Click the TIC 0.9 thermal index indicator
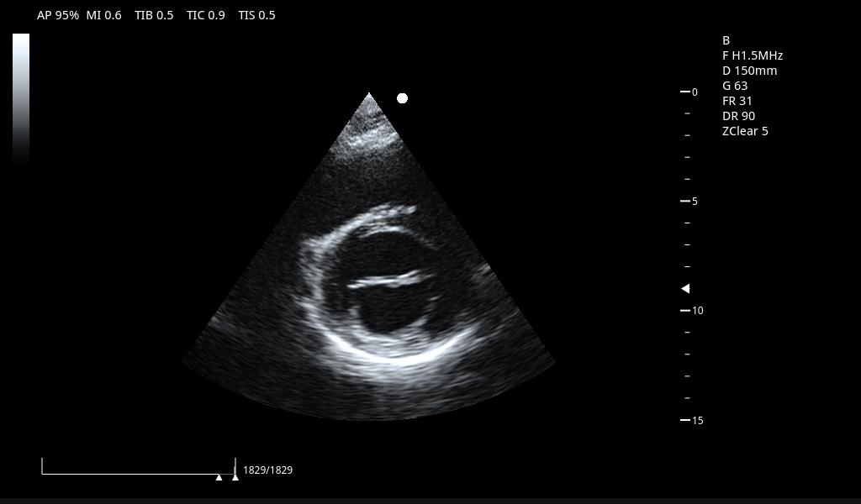861x504 pixels. [205, 15]
